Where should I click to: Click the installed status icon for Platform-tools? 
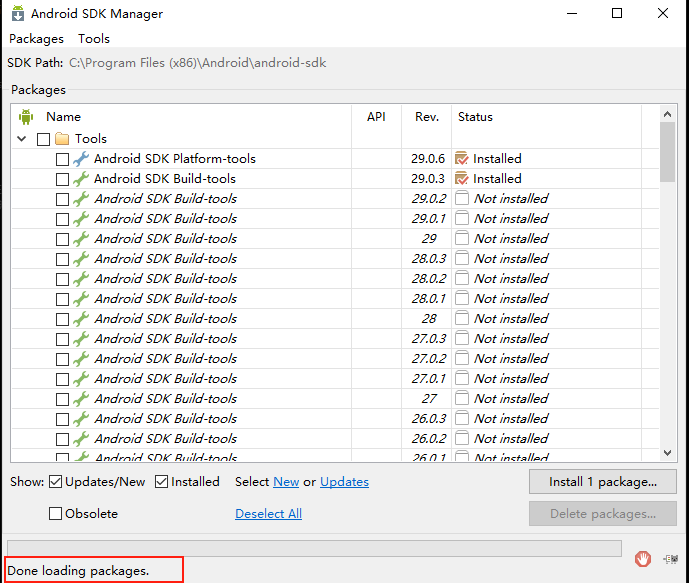[462, 159]
